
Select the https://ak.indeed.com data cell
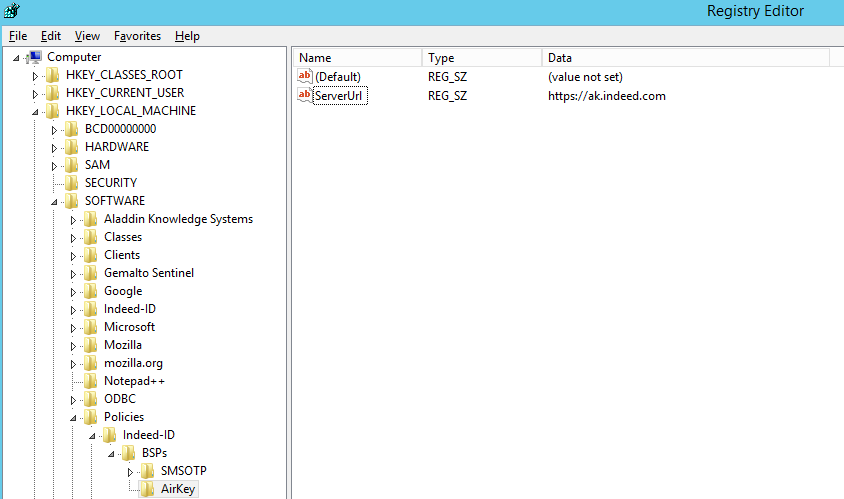pos(606,96)
